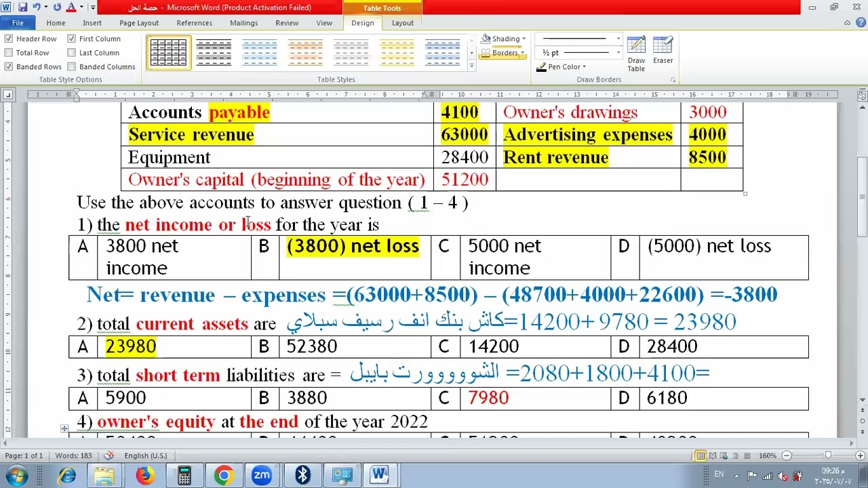
Task: Select the table Eraser tool
Action: [663, 51]
